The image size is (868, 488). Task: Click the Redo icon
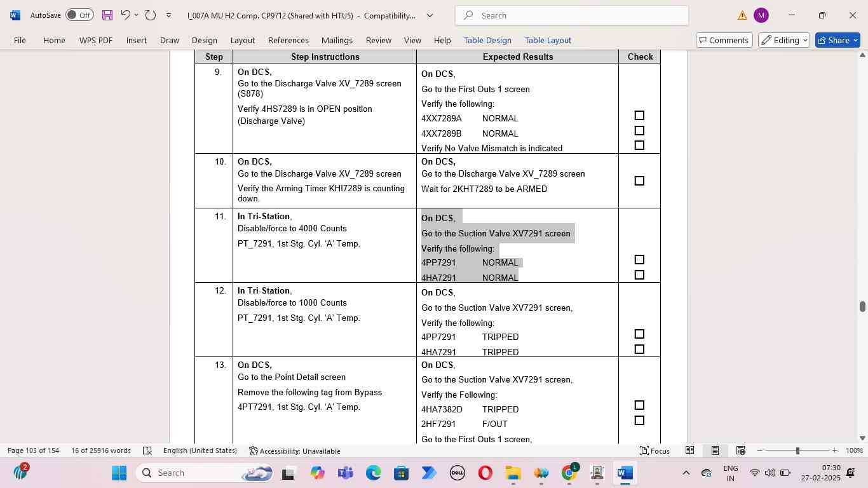[151, 15]
